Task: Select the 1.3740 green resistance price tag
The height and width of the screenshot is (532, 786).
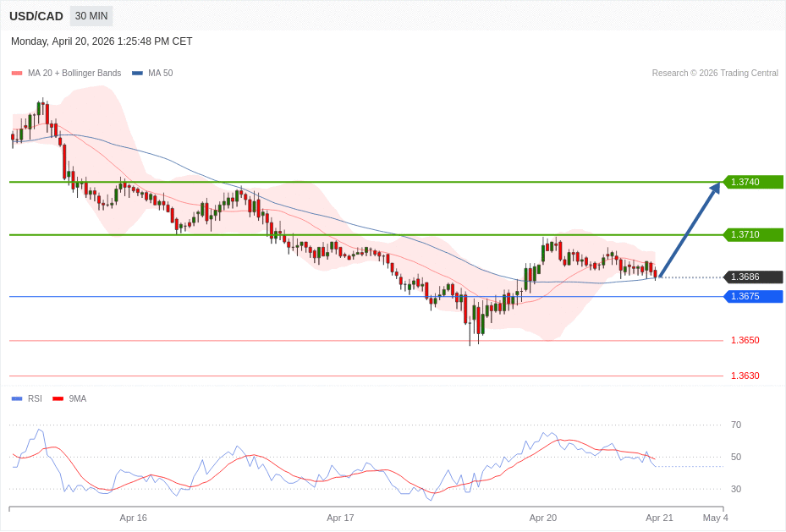Action: [752, 182]
